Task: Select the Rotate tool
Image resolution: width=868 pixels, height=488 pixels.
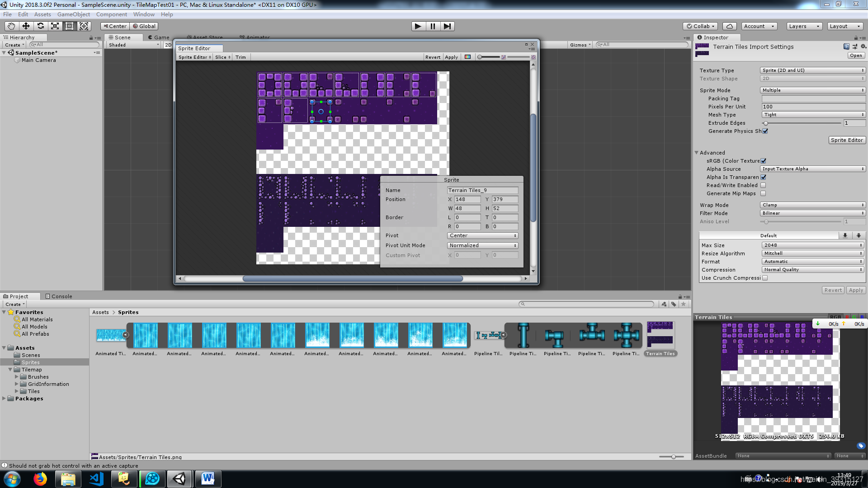Action: pyautogui.click(x=40, y=26)
